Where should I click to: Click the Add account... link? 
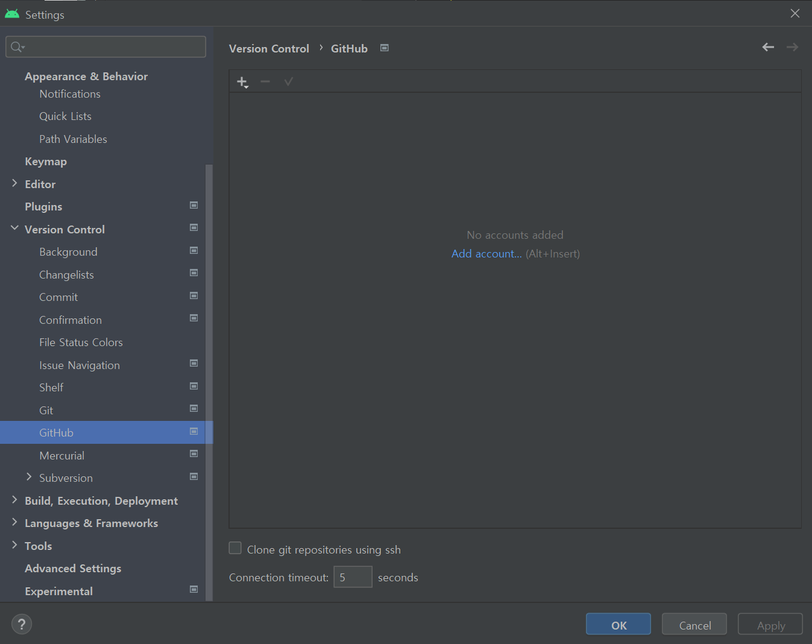click(486, 254)
